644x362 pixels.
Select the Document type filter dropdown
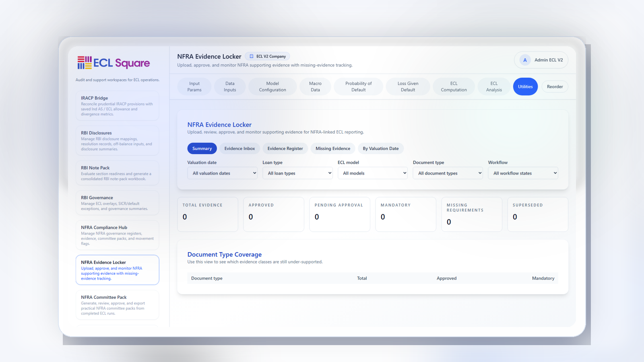[x=448, y=173]
